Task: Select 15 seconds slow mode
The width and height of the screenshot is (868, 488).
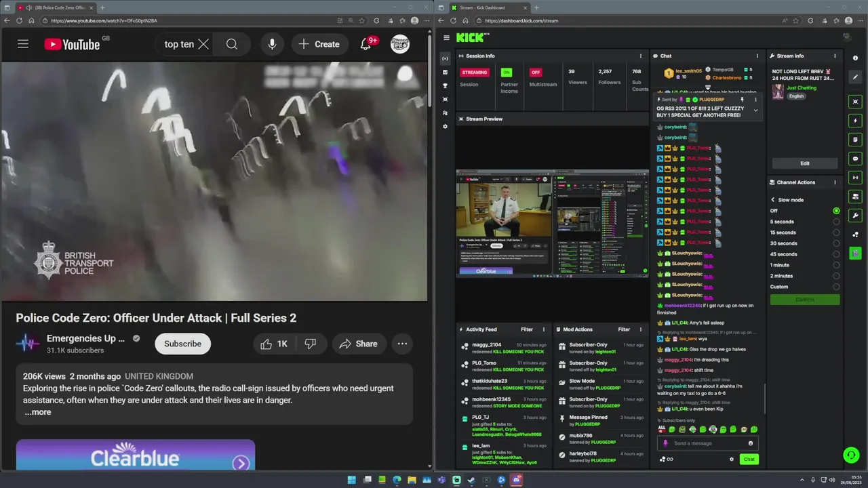Action: pos(836,232)
